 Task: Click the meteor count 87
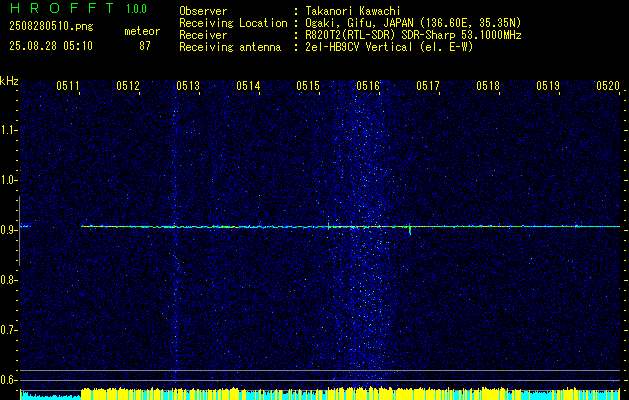click(x=145, y=46)
